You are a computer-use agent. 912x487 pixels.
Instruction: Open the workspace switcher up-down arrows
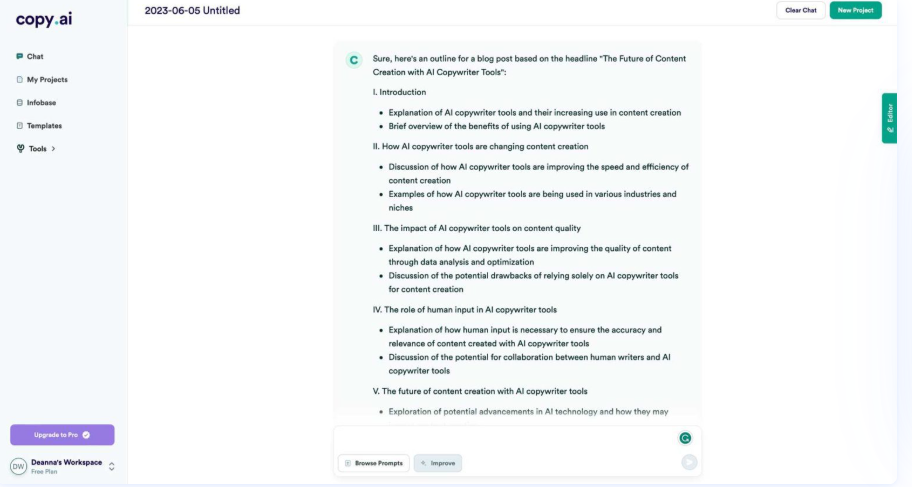tap(112, 466)
